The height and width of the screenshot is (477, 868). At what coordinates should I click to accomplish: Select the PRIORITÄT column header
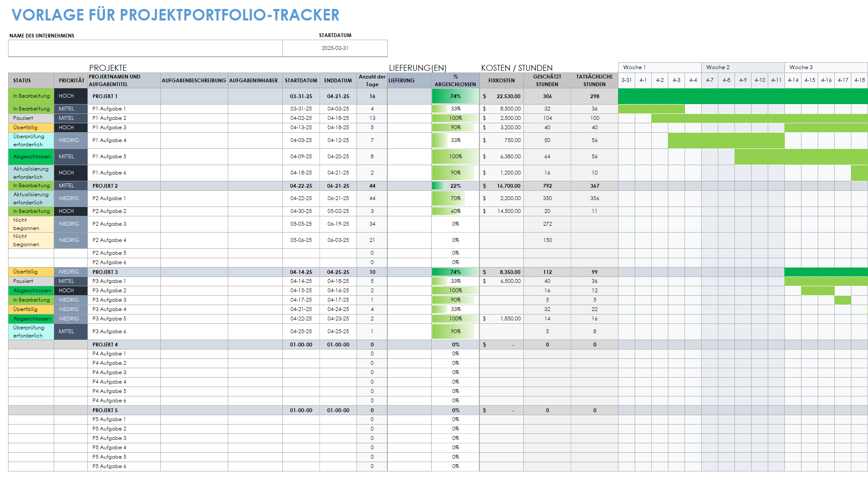pos(71,81)
